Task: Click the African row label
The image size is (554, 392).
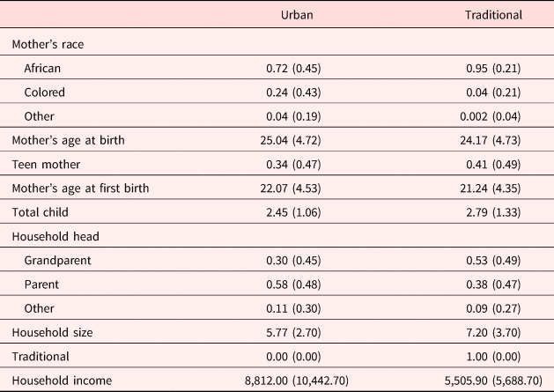Action: (42, 67)
